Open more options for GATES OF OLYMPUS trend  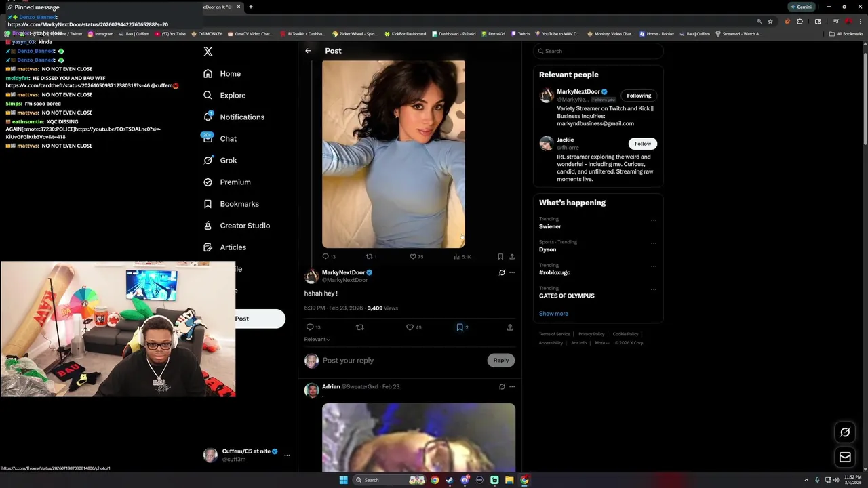(x=654, y=289)
